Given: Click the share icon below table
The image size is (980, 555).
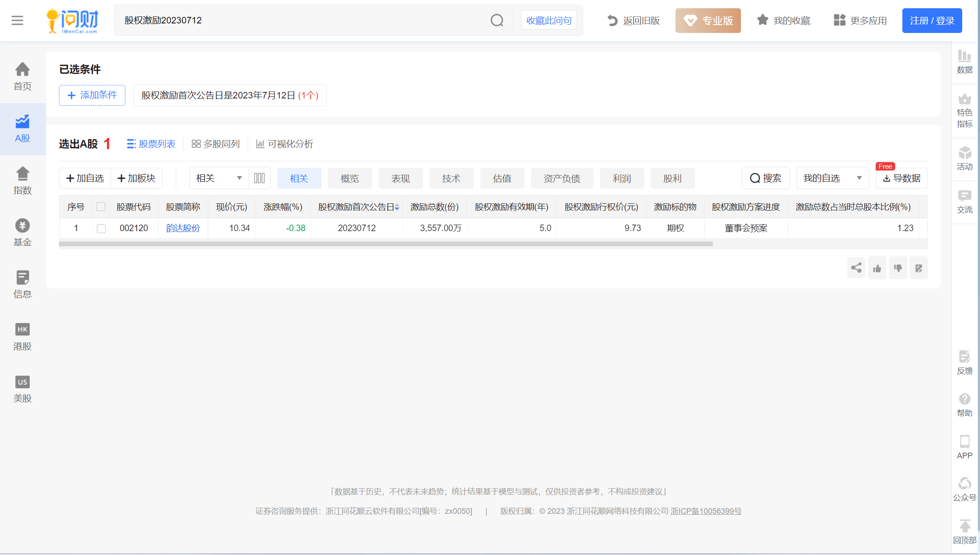Looking at the screenshot, I should tap(856, 268).
